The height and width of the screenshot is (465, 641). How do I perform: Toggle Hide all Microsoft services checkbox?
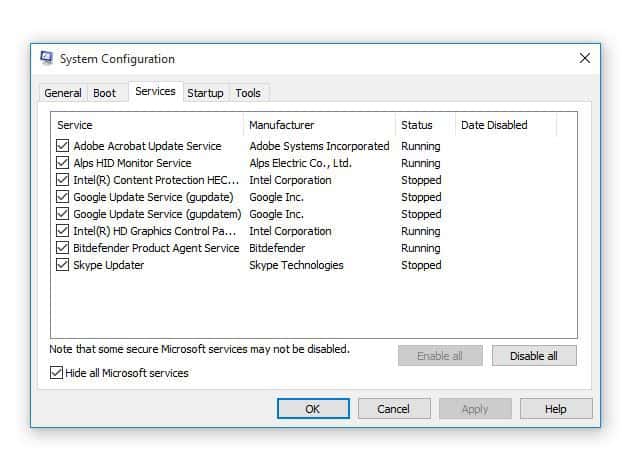click(56, 373)
